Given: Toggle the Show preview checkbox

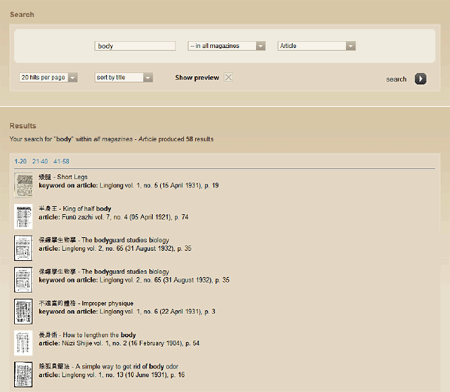Looking at the screenshot, I should [x=228, y=77].
